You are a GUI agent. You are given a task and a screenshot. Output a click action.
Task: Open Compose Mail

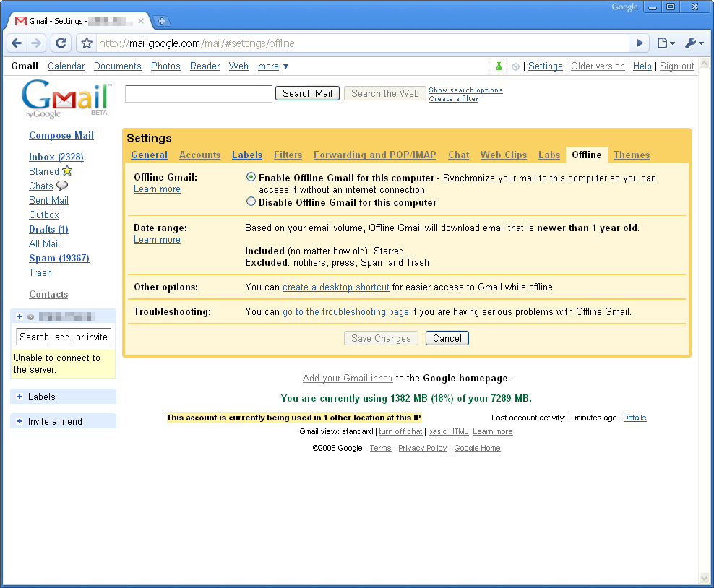(61, 135)
